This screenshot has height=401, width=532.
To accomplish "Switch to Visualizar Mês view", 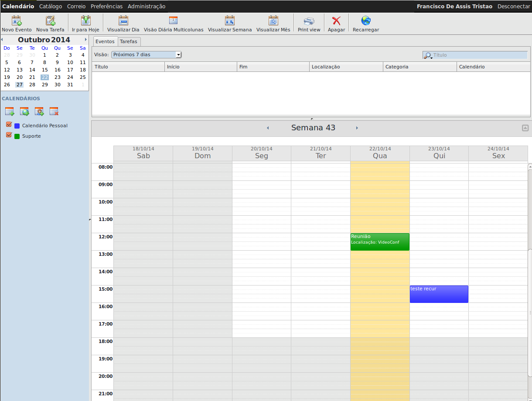I will tap(273, 21).
